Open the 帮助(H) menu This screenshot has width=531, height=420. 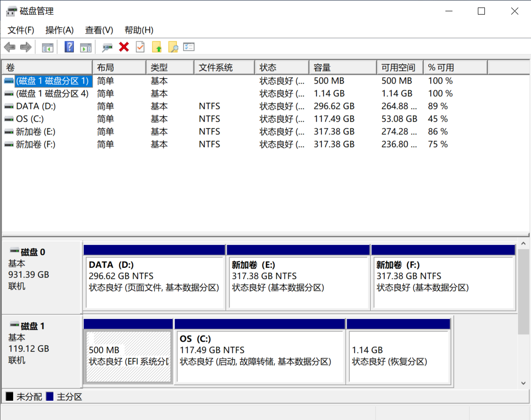[x=139, y=30]
